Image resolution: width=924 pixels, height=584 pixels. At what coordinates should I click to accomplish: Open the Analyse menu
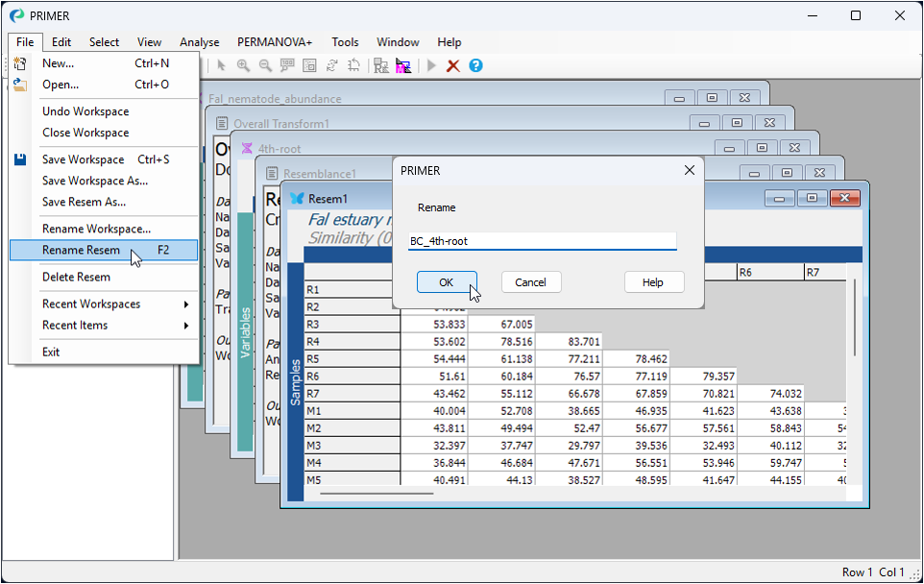[x=199, y=42]
